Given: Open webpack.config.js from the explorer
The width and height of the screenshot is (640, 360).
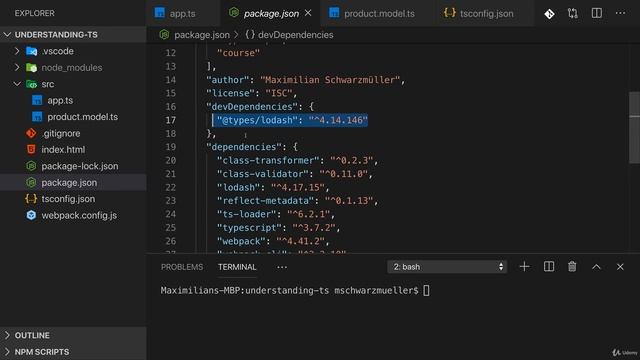Looking at the screenshot, I should point(79,215).
